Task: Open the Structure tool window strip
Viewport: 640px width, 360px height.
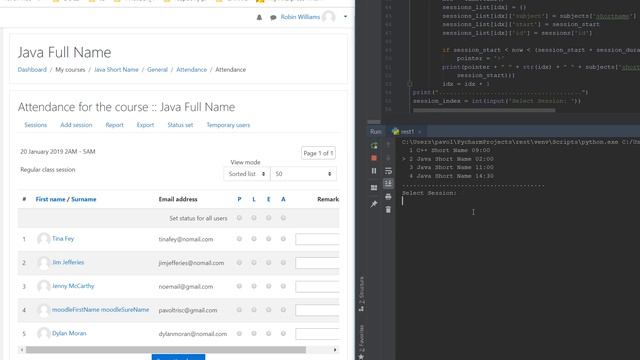Action: 361,294
